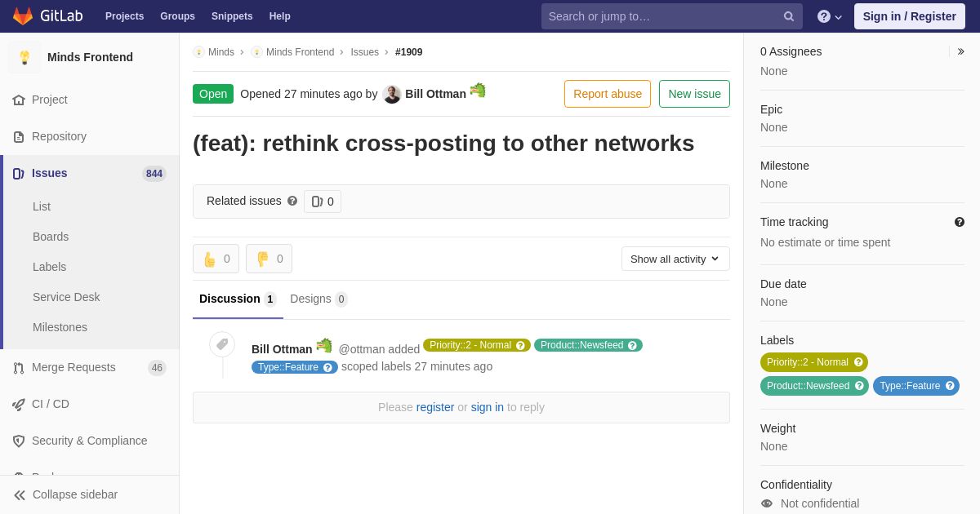This screenshot has width=980, height=514.
Task: Click Related issues help question icon
Action: tap(292, 201)
